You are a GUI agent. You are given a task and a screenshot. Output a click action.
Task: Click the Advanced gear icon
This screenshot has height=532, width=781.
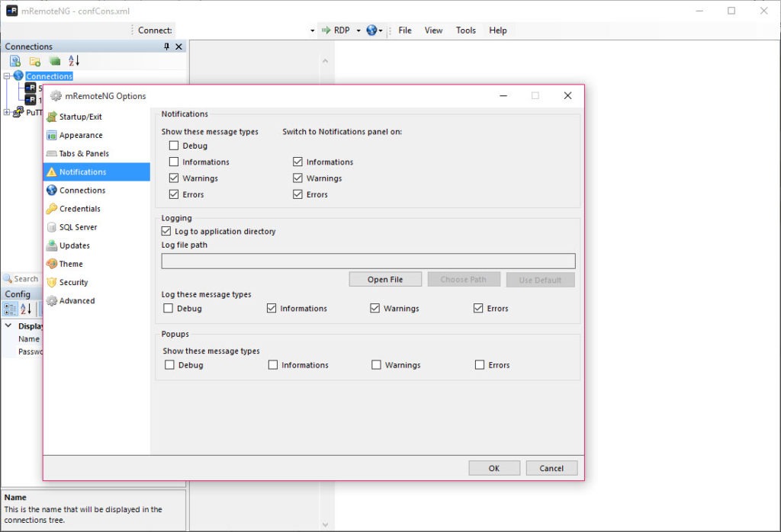point(51,300)
